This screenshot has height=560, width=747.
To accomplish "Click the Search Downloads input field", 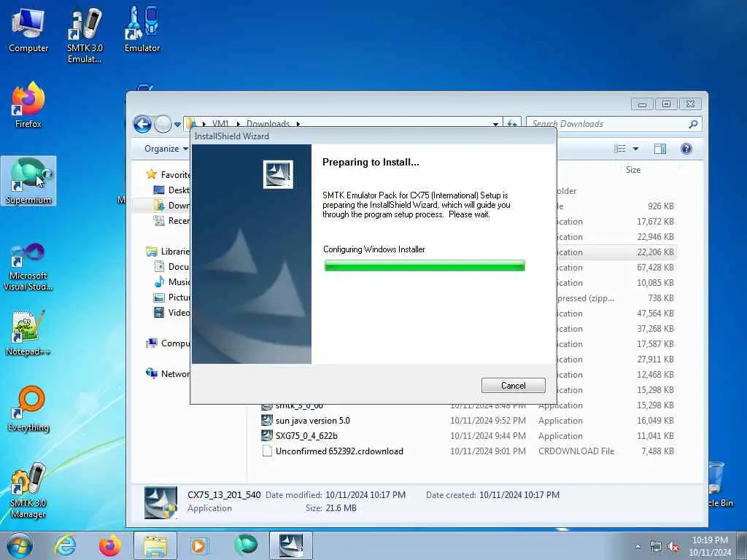I will pos(608,124).
